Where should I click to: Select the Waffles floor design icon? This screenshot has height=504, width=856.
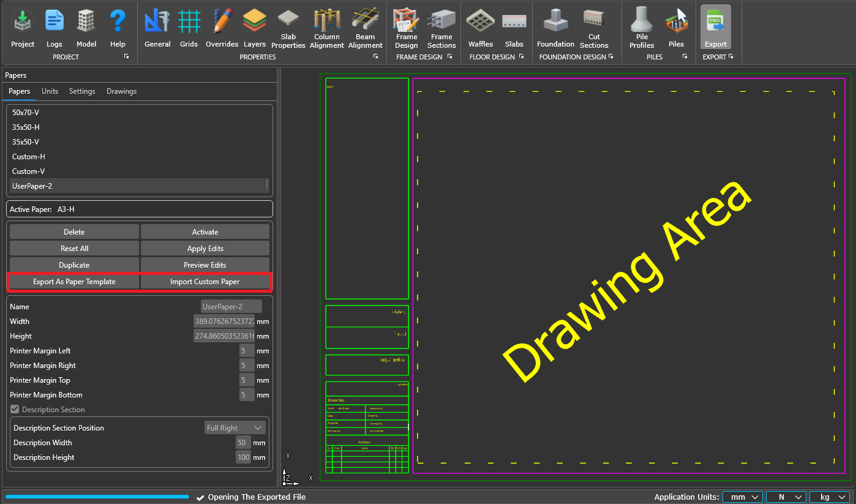(480, 28)
